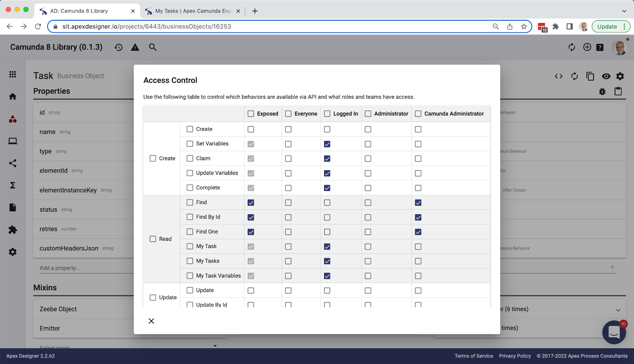Click the Chrome Update button
Image resolution: width=634 pixels, height=364 pixels.
[611, 27]
